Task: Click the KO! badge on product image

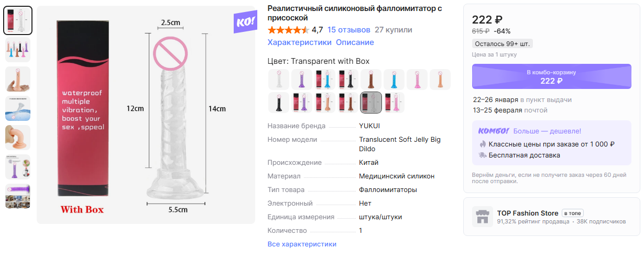Action: pos(245,22)
